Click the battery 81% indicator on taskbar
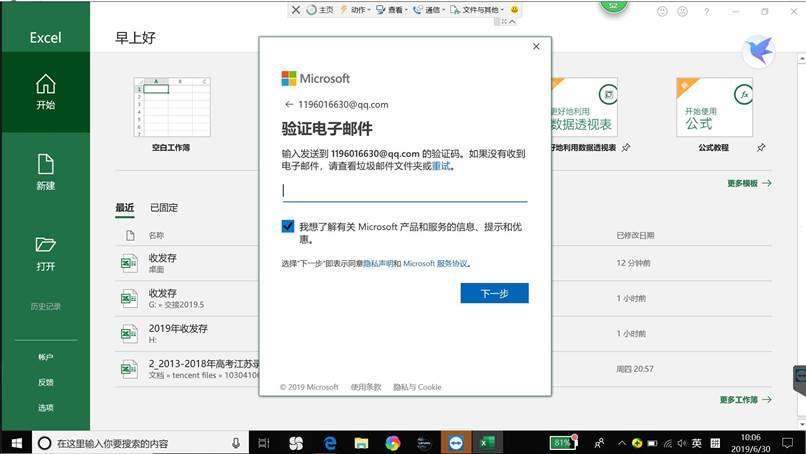806x454 pixels. pyautogui.click(x=563, y=442)
